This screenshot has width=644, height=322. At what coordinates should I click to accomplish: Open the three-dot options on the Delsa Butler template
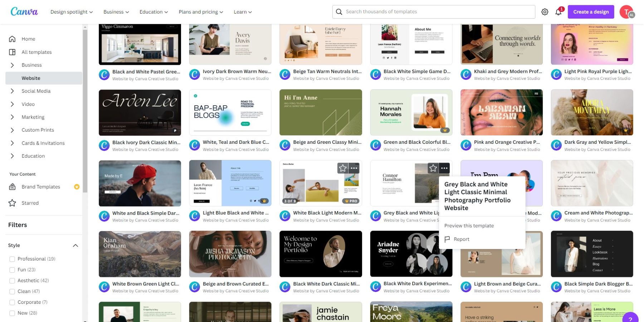pyautogui.click(x=353, y=168)
